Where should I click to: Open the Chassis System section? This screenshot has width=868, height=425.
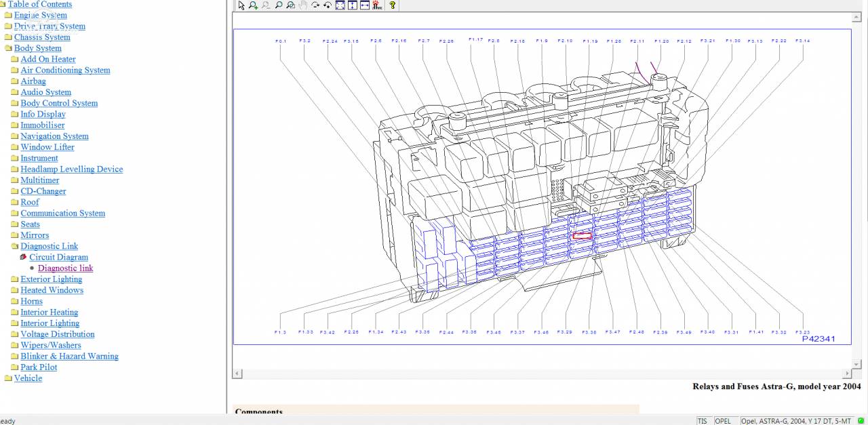point(42,37)
